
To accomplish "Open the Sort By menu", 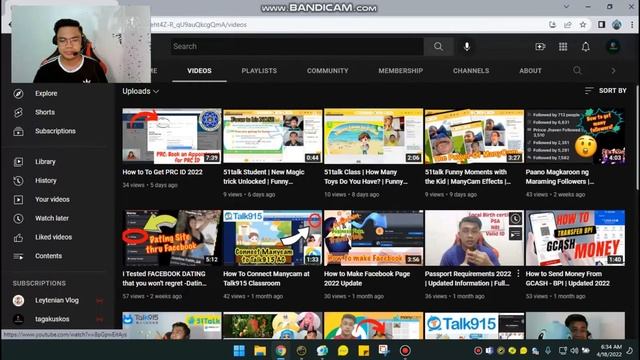I will [605, 91].
